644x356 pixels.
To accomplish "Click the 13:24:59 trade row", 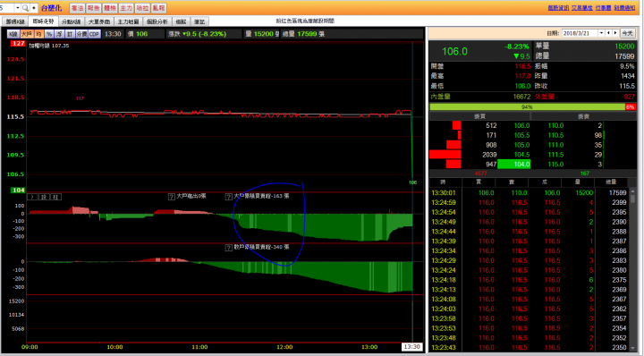I will [529, 202].
